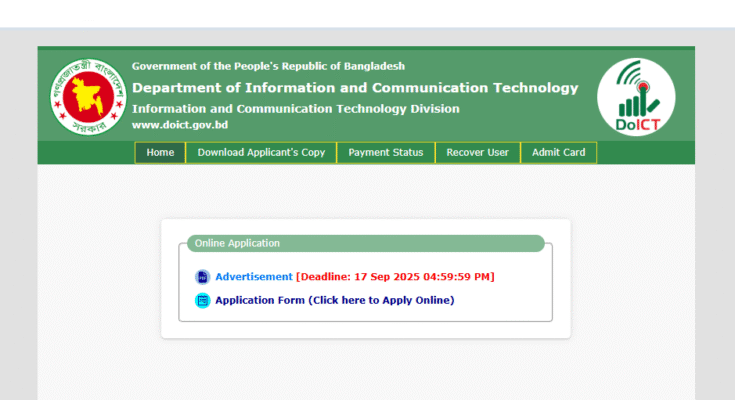Open the Download Applicant's Copy page
Image resolution: width=735 pixels, height=400 pixels.
(261, 153)
